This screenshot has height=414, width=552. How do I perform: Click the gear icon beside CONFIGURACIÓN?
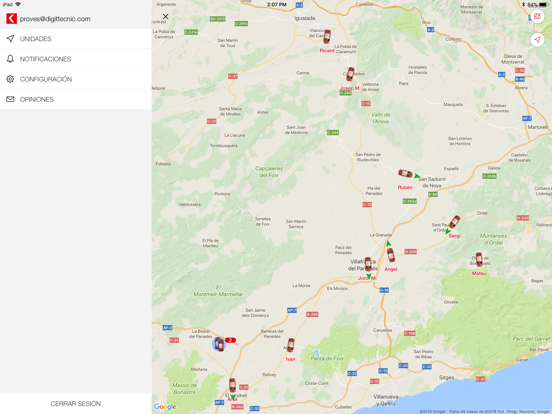tap(10, 79)
